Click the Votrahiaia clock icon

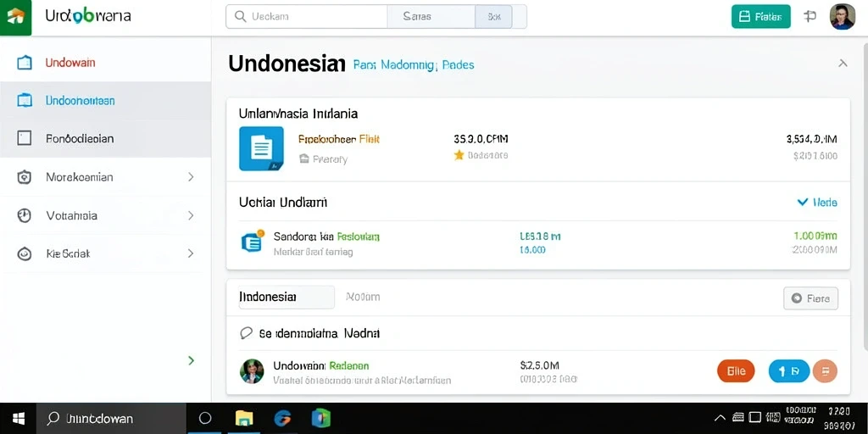(x=25, y=215)
